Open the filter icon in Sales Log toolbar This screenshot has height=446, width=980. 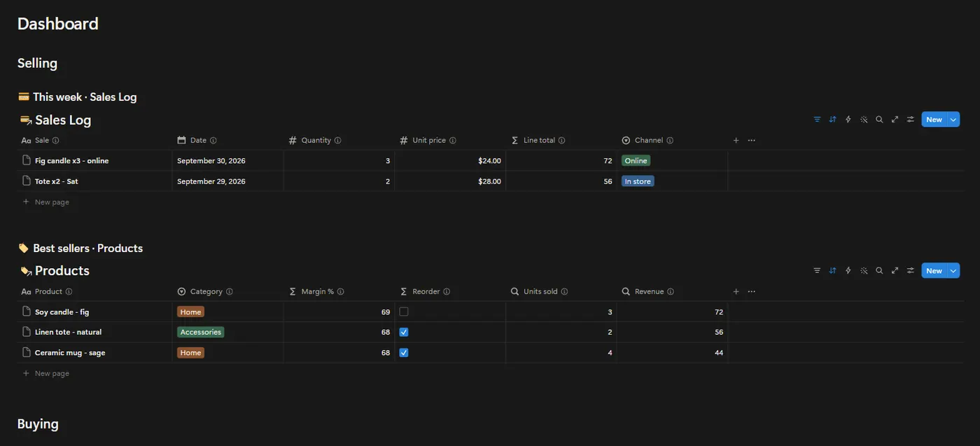coord(817,120)
